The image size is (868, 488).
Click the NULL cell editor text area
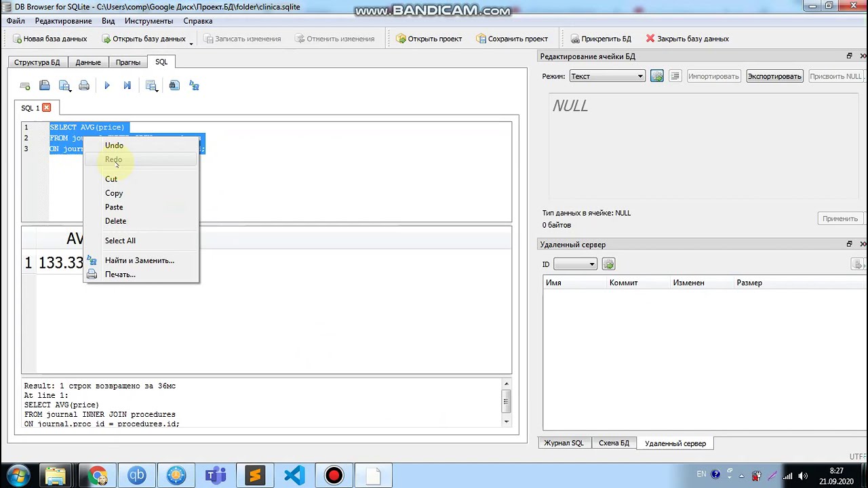[705, 146]
